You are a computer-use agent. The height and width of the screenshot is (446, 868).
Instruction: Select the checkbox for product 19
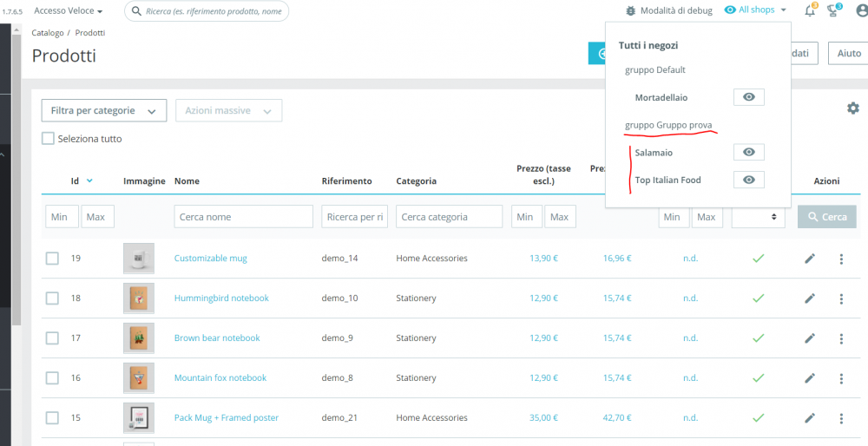[x=52, y=259]
